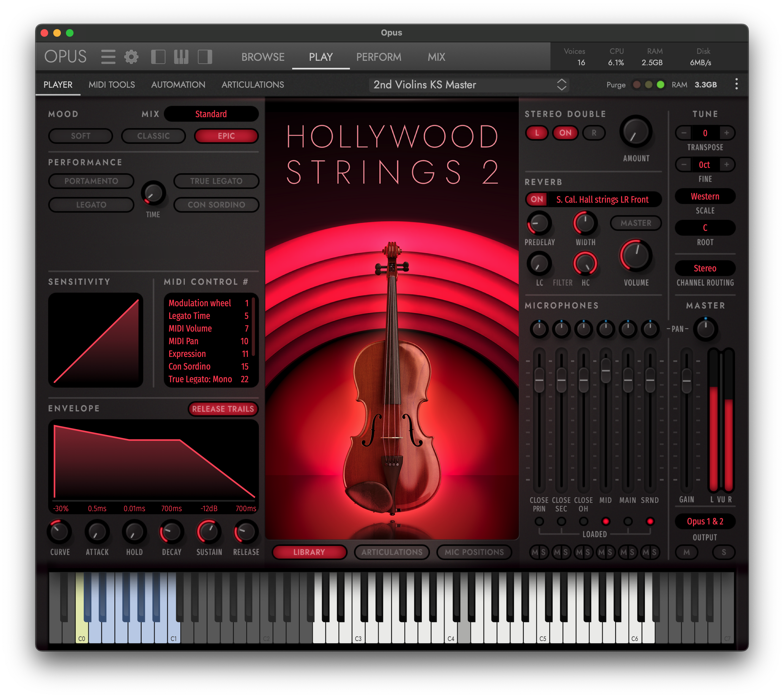Toggle Stereo Double ON switch
This screenshot has height=698, width=784.
[565, 133]
